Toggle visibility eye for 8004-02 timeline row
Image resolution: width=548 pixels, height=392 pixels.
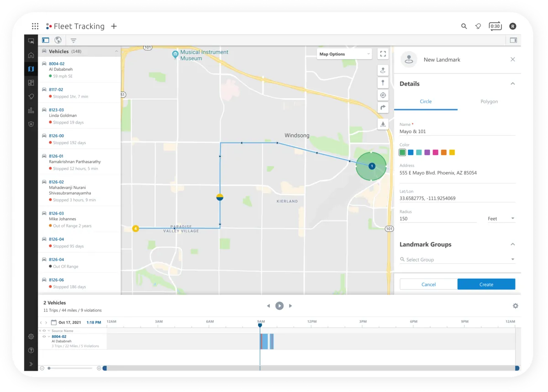[44, 337]
